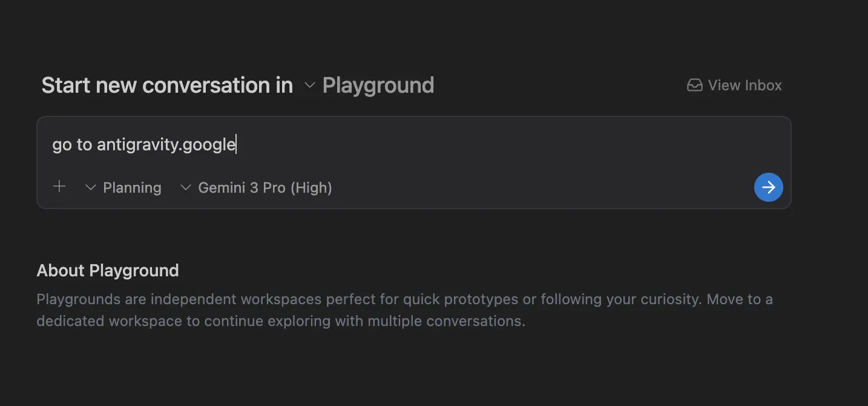Viewport: 868px width, 406px height.
Task: Select the Planning mode label
Action: point(132,187)
